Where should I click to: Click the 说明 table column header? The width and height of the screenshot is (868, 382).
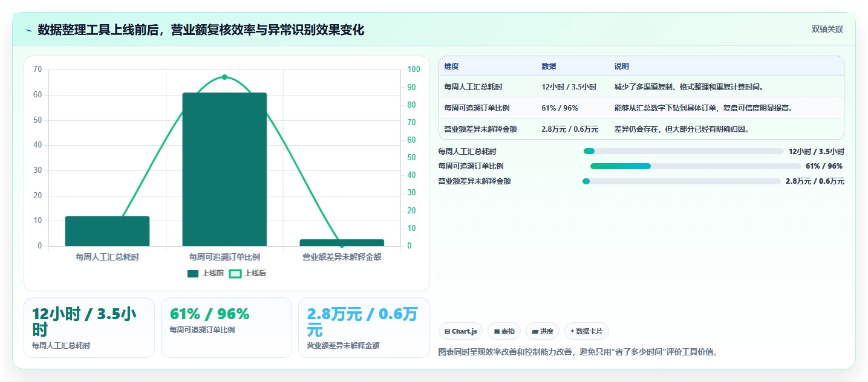621,66
